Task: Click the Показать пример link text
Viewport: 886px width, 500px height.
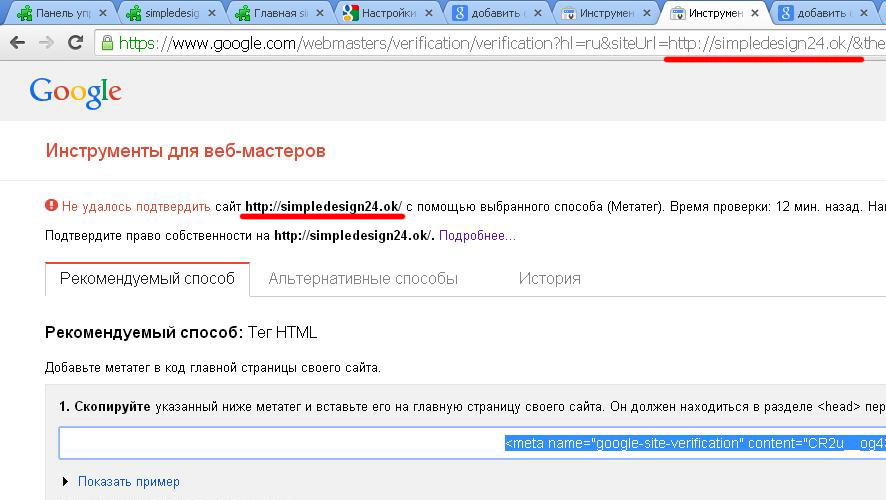Action: tap(129, 481)
